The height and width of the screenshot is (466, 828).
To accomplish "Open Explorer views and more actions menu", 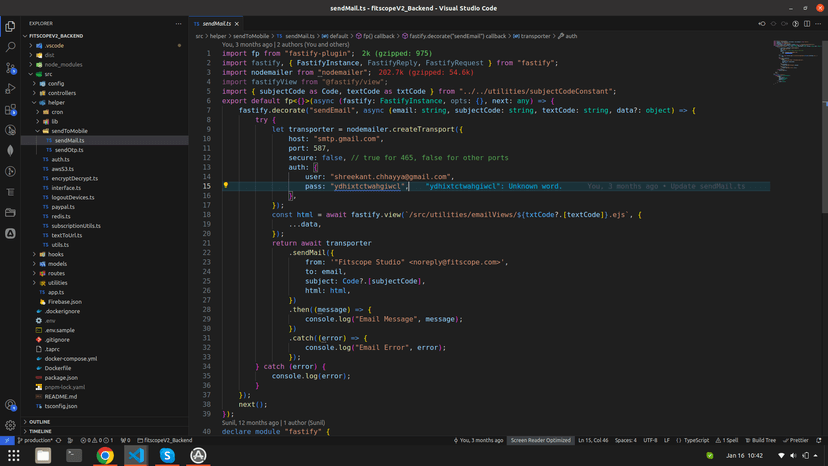I will (178, 24).
